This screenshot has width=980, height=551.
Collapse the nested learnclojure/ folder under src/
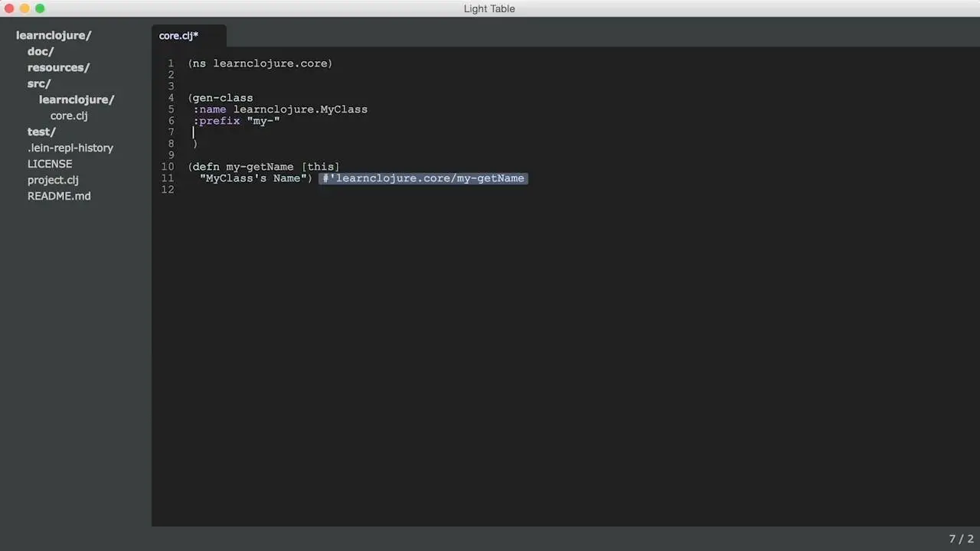(x=77, y=99)
